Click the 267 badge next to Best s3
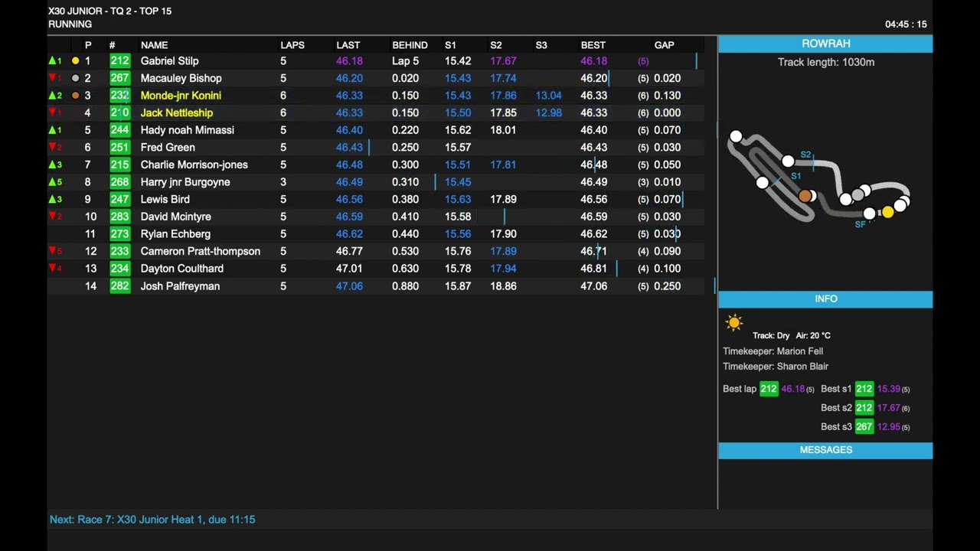Screen dimensions: 980x551 click(x=864, y=427)
